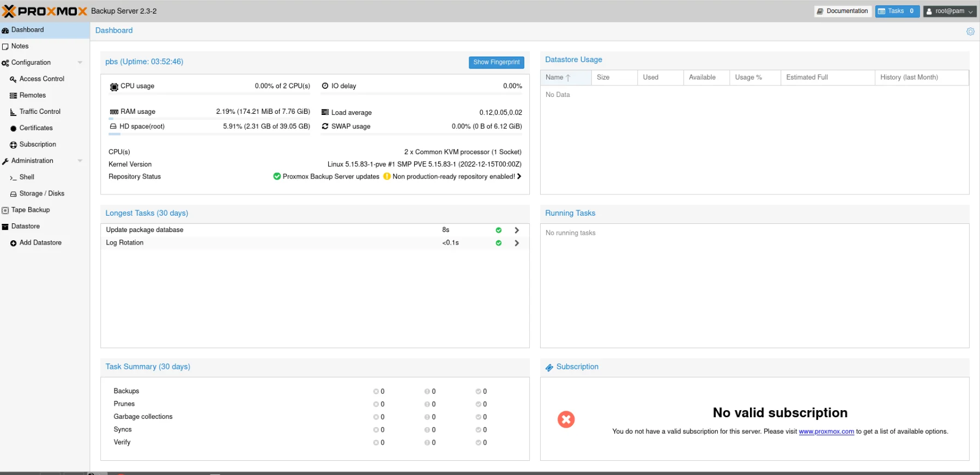Open repository status details arrow

click(519, 176)
